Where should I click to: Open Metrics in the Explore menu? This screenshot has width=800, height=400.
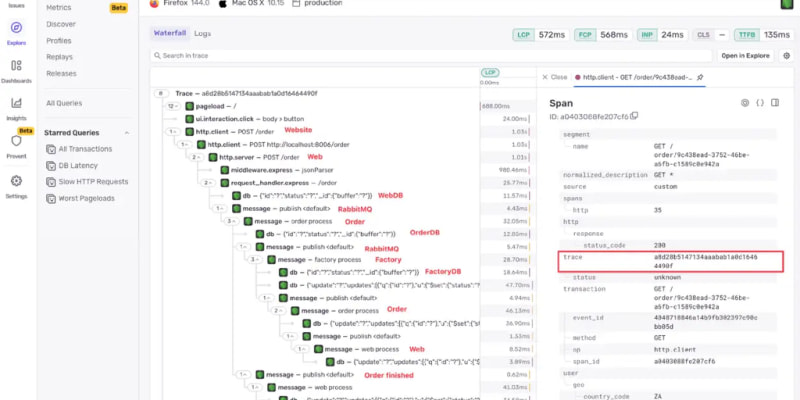[59, 8]
